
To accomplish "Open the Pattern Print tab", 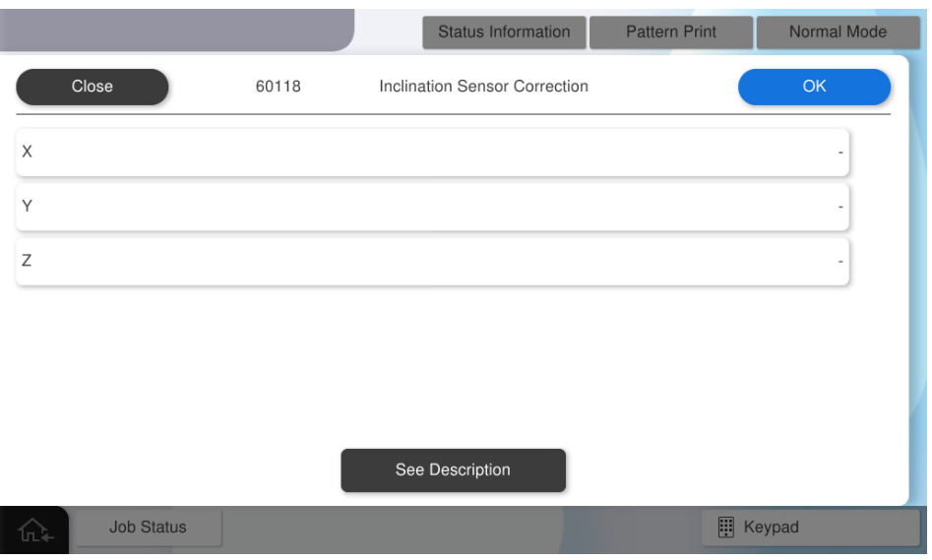I will (x=671, y=31).
